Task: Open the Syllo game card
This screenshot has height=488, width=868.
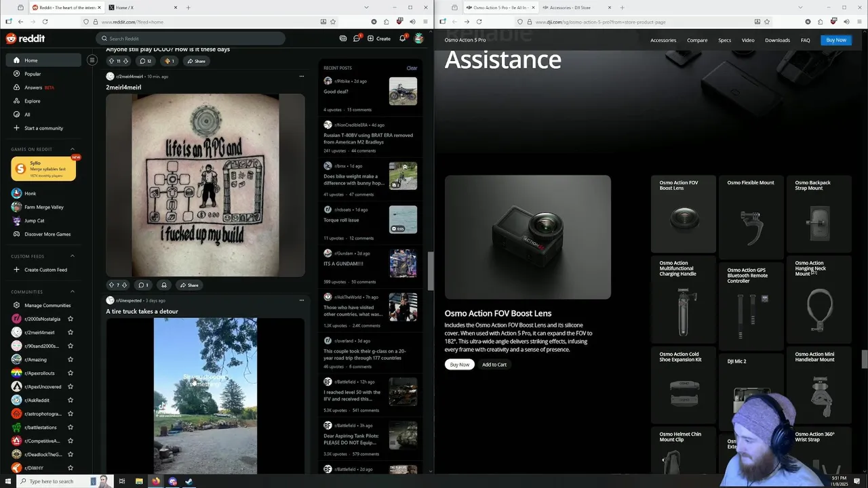Action: [43, 169]
